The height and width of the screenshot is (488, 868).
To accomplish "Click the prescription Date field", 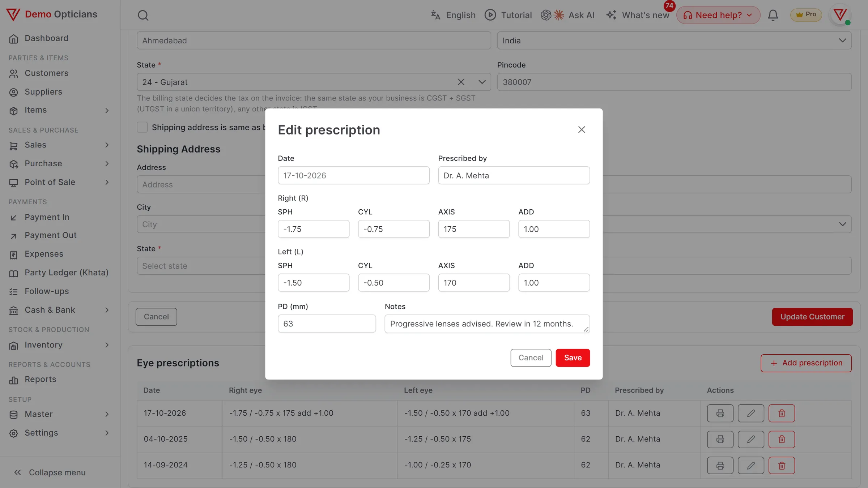I will click(x=354, y=175).
